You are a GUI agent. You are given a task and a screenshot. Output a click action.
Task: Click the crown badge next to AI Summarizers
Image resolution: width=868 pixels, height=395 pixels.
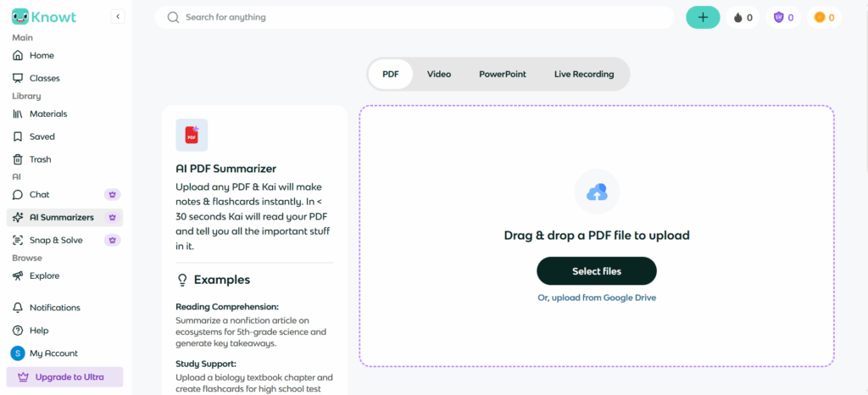[x=113, y=217]
